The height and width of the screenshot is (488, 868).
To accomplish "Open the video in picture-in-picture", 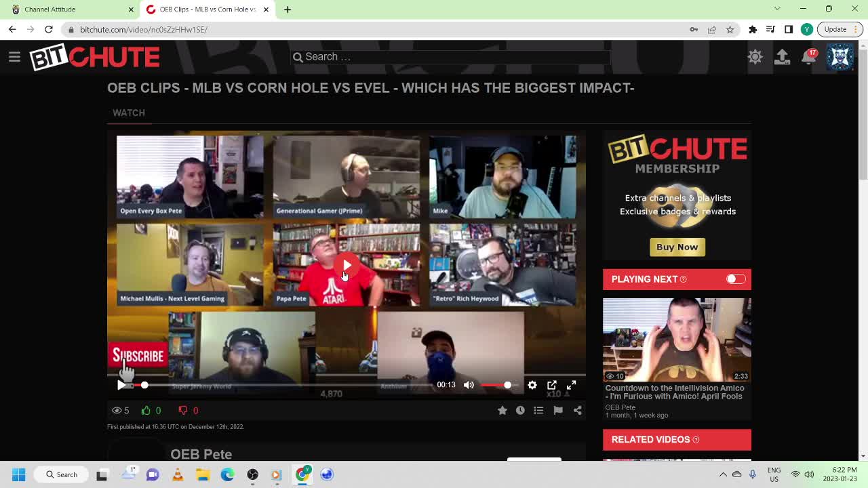I will [x=552, y=385].
